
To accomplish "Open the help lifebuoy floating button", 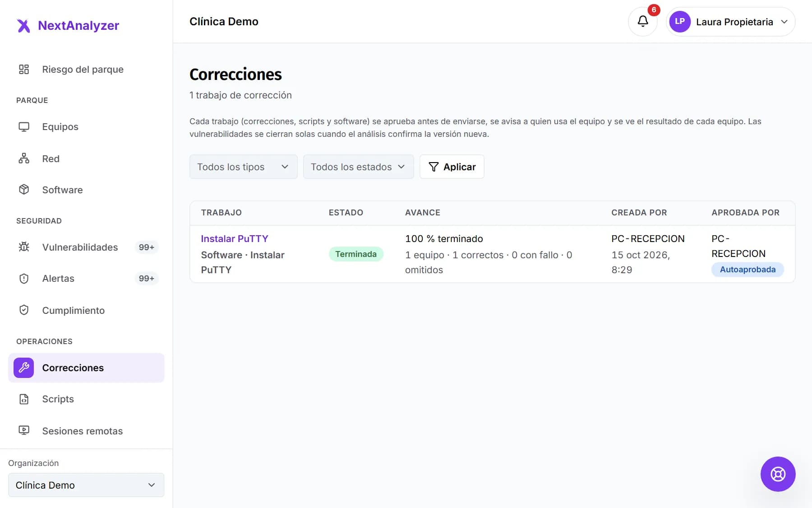I will click(778, 474).
